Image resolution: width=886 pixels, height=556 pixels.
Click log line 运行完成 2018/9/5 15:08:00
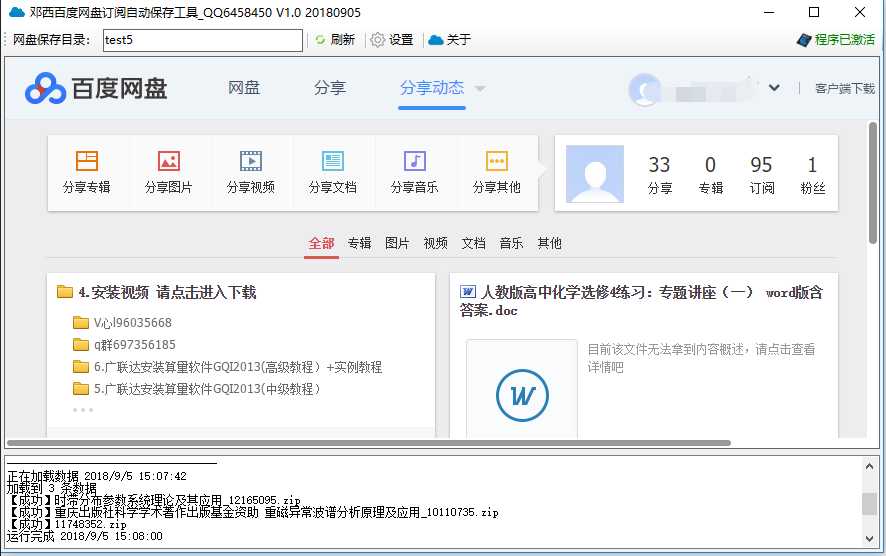pos(85,536)
